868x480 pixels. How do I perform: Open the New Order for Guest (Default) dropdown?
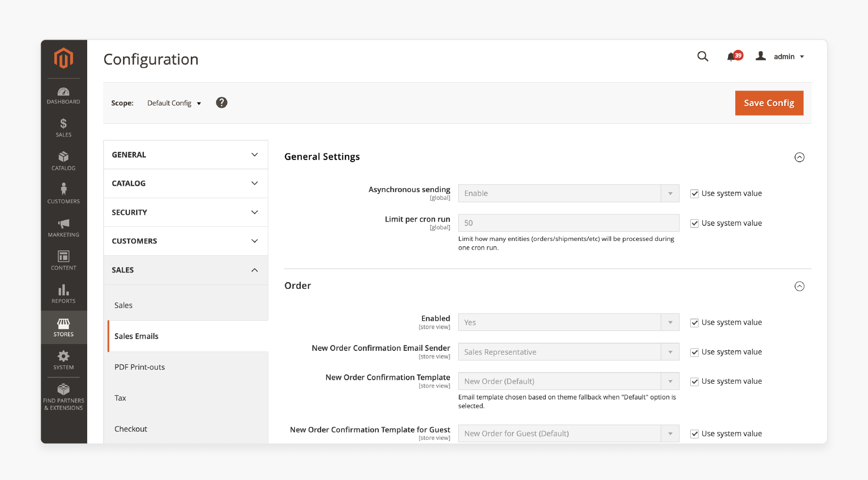pos(569,434)
